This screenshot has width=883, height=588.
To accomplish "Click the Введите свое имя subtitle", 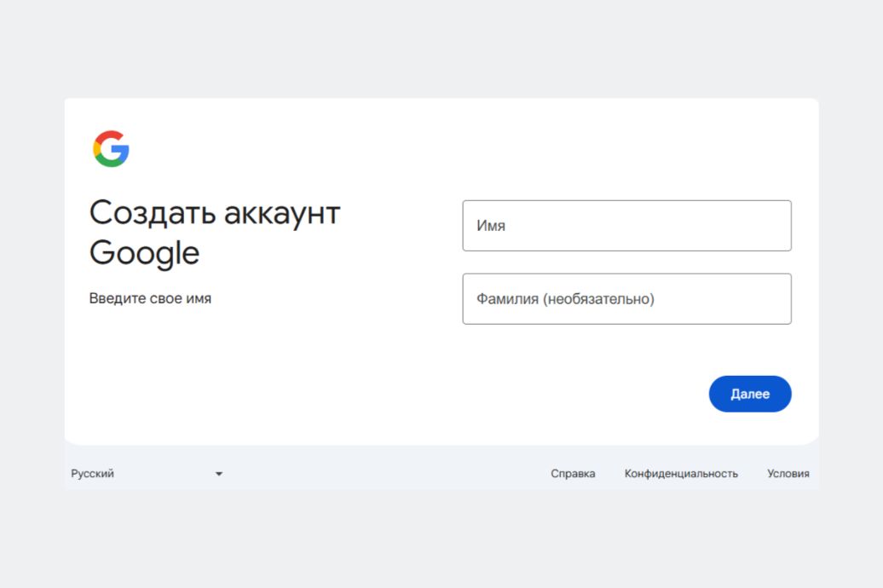I will pos(150,299).
